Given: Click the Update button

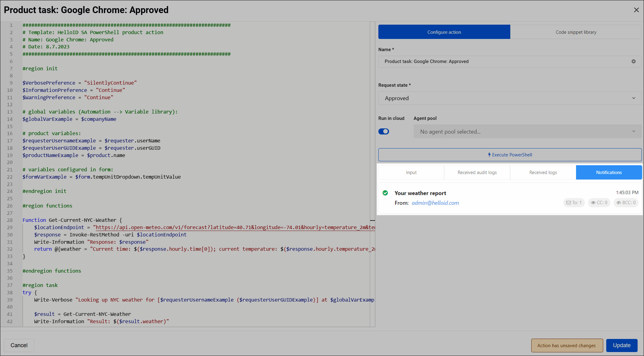Looking at the screenshot, I should point(622,345).
